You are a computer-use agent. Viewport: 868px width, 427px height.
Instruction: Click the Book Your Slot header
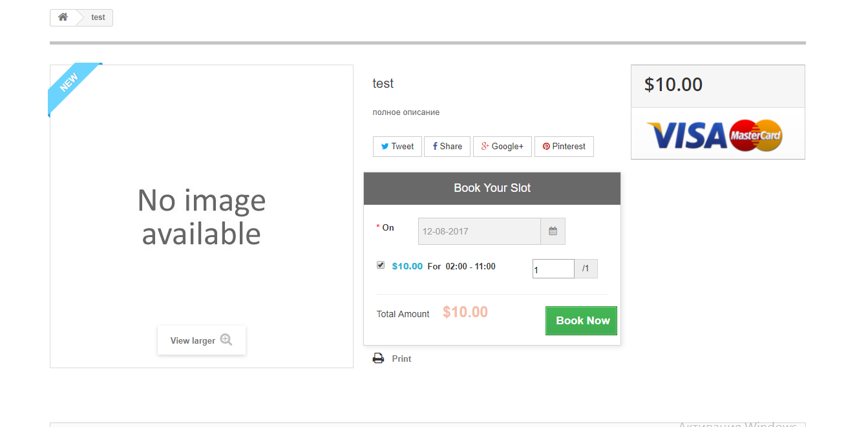[x=492, y=188]
